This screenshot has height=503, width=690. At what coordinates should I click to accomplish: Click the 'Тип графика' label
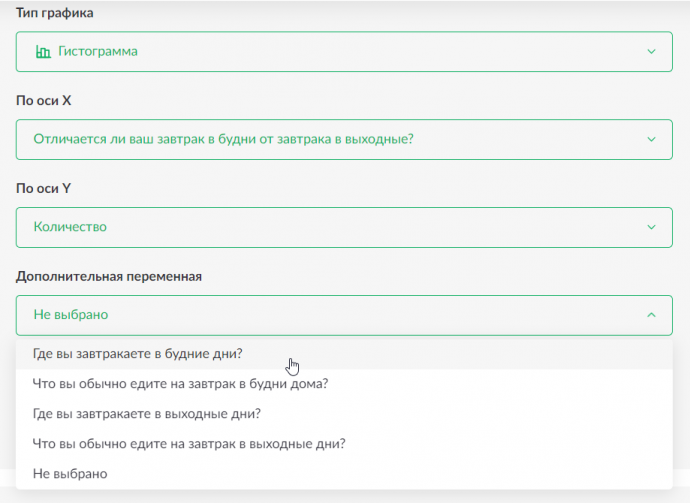(55, 13)
